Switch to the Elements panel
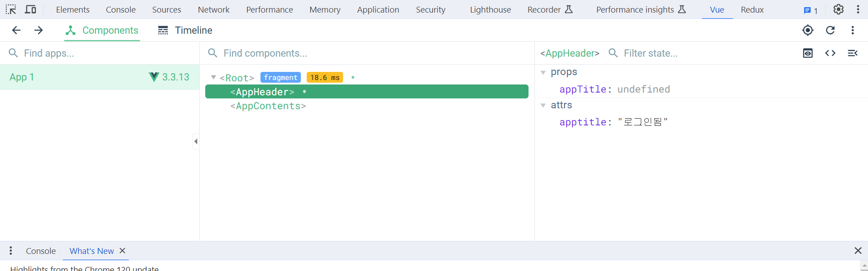Viewport: 868px width, 271px height. [x=73, y=9]
